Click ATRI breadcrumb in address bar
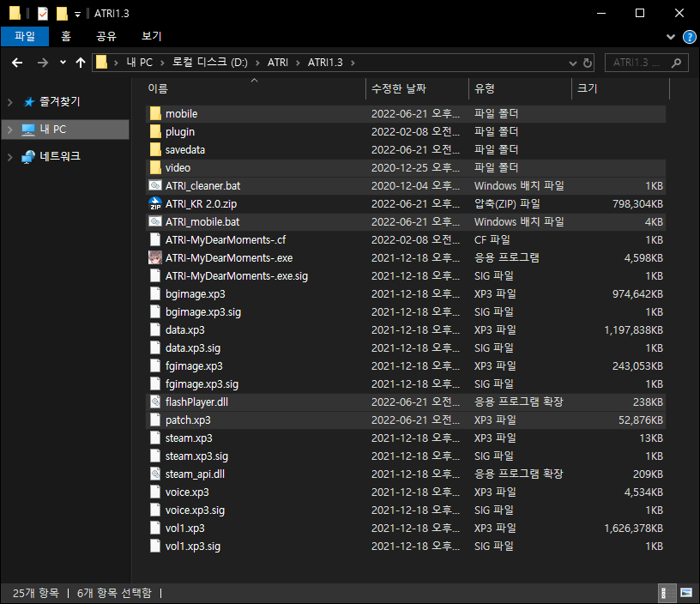The width and height of the screenshot is (700, 604). click(x=278, y=63)
